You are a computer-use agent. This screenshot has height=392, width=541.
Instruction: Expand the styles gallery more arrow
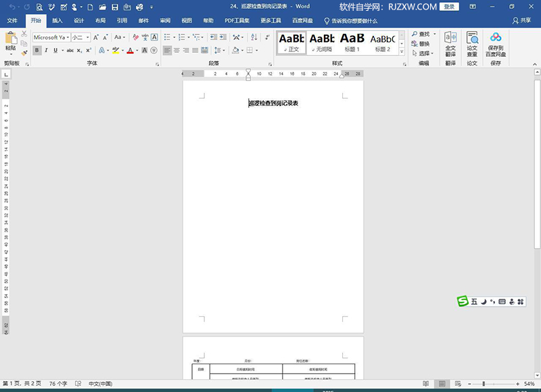click(402, 52)
